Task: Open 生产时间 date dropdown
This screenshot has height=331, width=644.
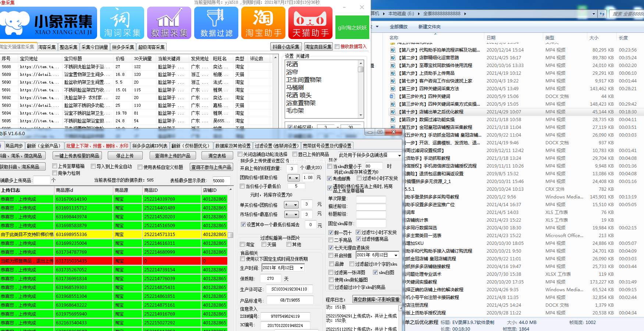Action: (x=302, y=268)
